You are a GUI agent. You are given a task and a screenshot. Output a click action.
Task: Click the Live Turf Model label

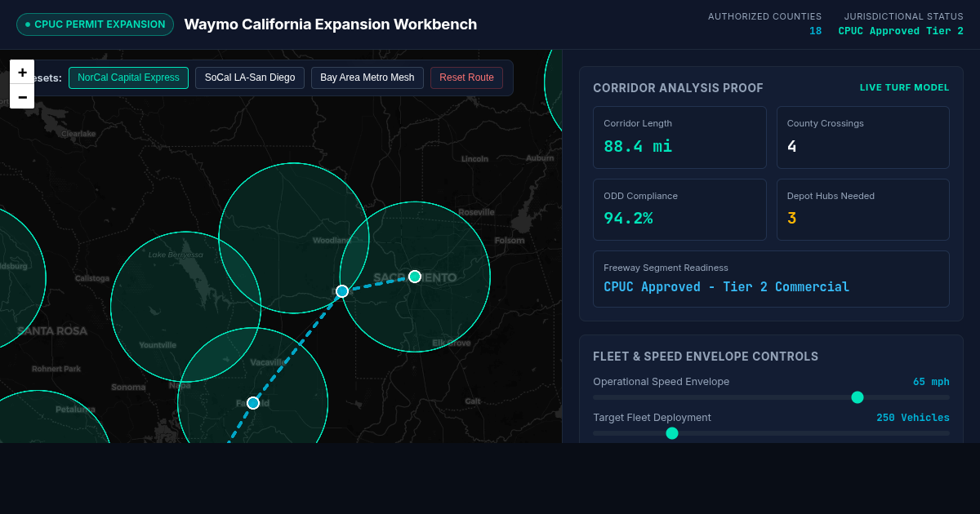click(x=904, y=87)
